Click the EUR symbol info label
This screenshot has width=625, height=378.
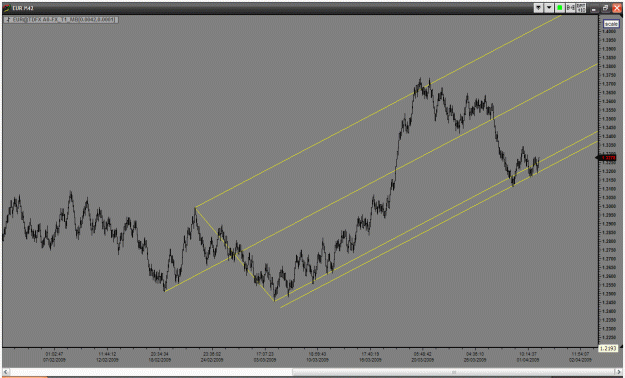61,20
